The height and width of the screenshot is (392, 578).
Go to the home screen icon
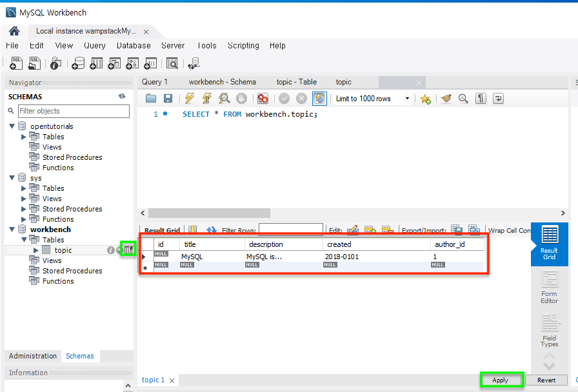[14, 31]
